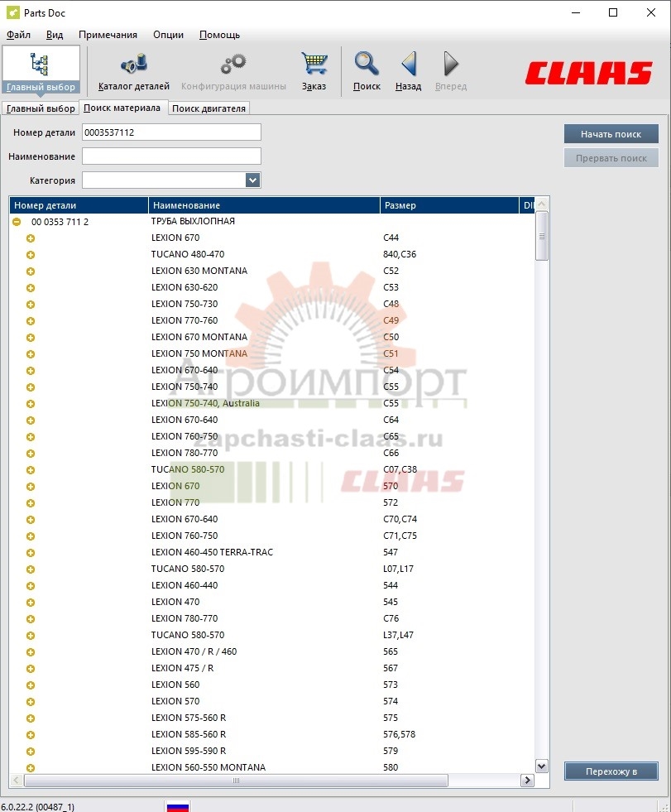
Task: Click the version 6.0.22.2 status text
Action: (x=37, y=807)
